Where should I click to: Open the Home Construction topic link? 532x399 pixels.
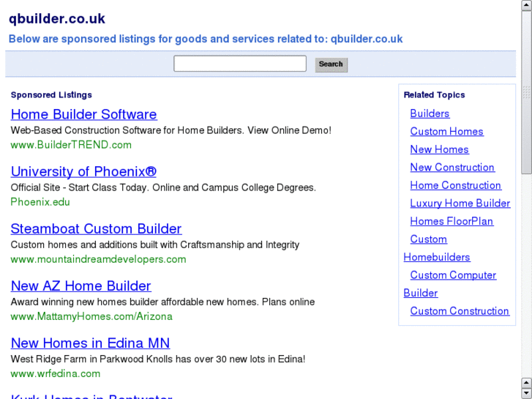[455, 185]
